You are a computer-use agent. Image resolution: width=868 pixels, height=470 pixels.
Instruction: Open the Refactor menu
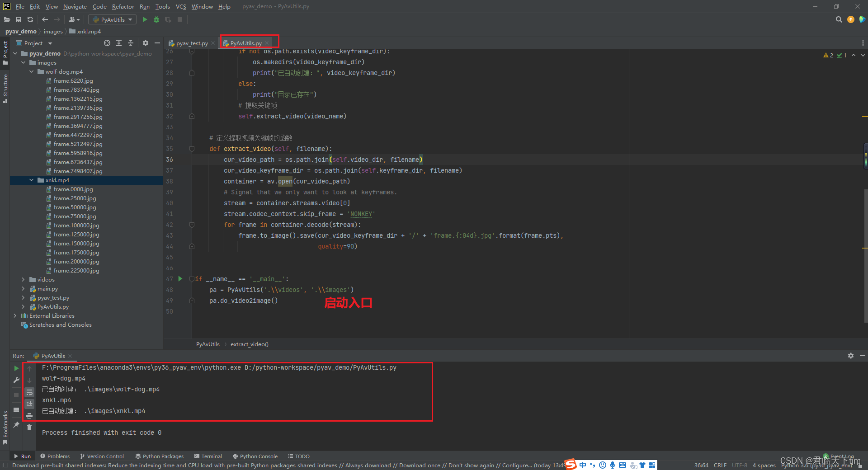click(x=123, y=6)
